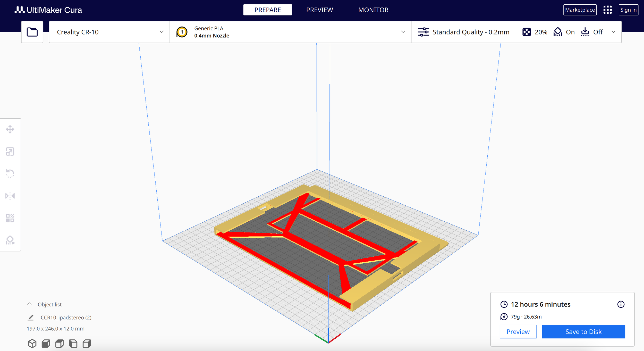
Task: Open file with the folder icon
Action: pos(32,32)
